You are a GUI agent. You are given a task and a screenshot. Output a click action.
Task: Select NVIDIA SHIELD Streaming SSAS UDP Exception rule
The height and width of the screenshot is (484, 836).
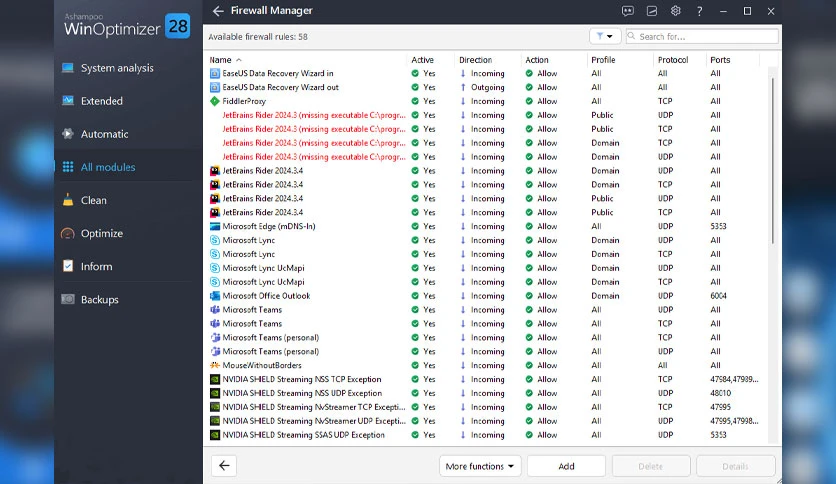[x=303, y=435]
